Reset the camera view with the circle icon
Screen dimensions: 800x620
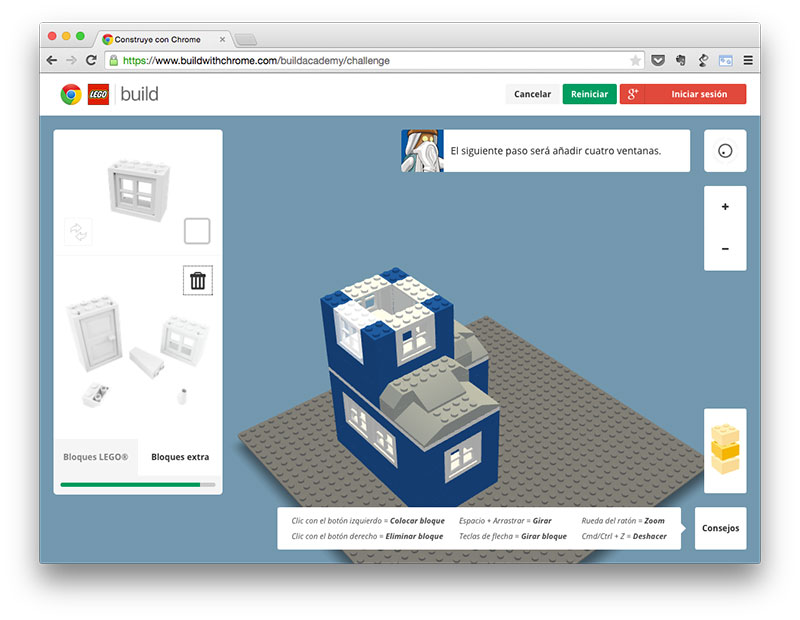click(x=725, y=151)
